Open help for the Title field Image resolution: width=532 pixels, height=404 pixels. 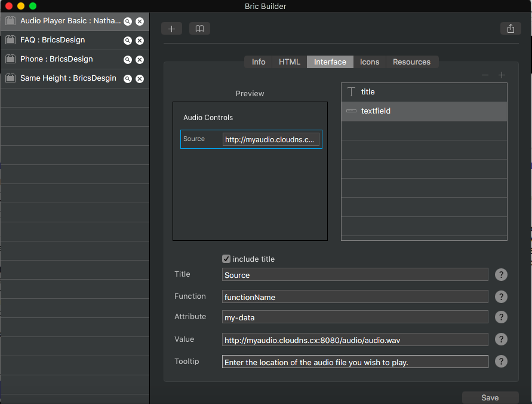coord(502,275)
